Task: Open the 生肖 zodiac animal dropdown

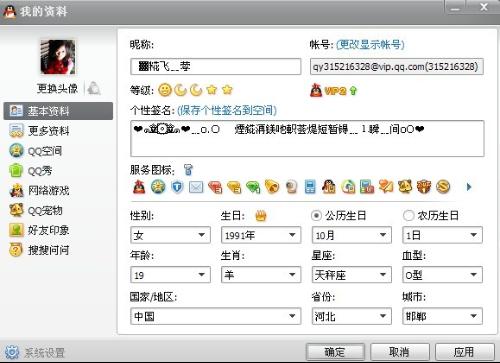Action: tap(261, 275)
